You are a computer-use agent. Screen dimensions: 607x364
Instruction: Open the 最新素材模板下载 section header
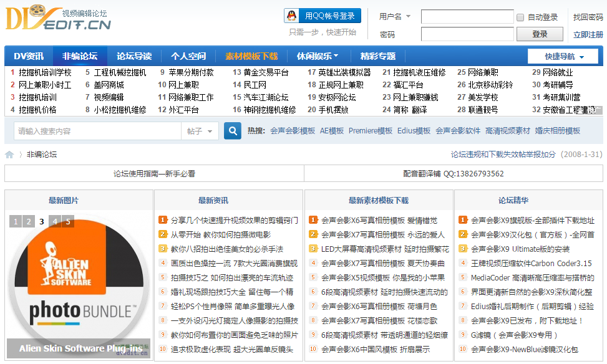coord(379,200)
